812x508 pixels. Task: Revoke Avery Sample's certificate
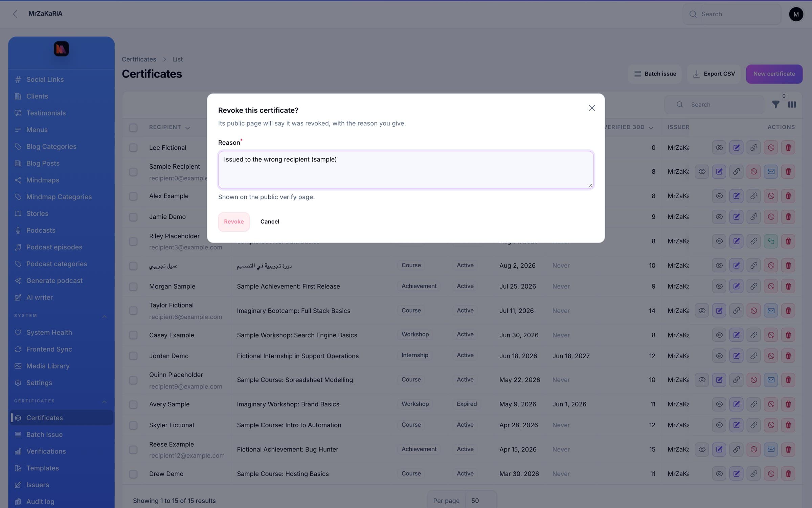coord(771,404)
